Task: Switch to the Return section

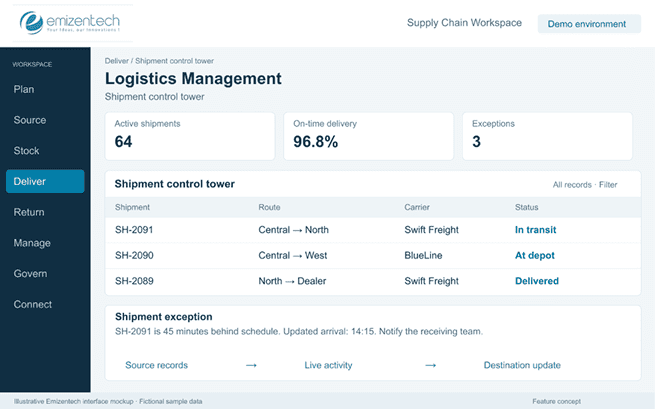Action: pos(29,212)
